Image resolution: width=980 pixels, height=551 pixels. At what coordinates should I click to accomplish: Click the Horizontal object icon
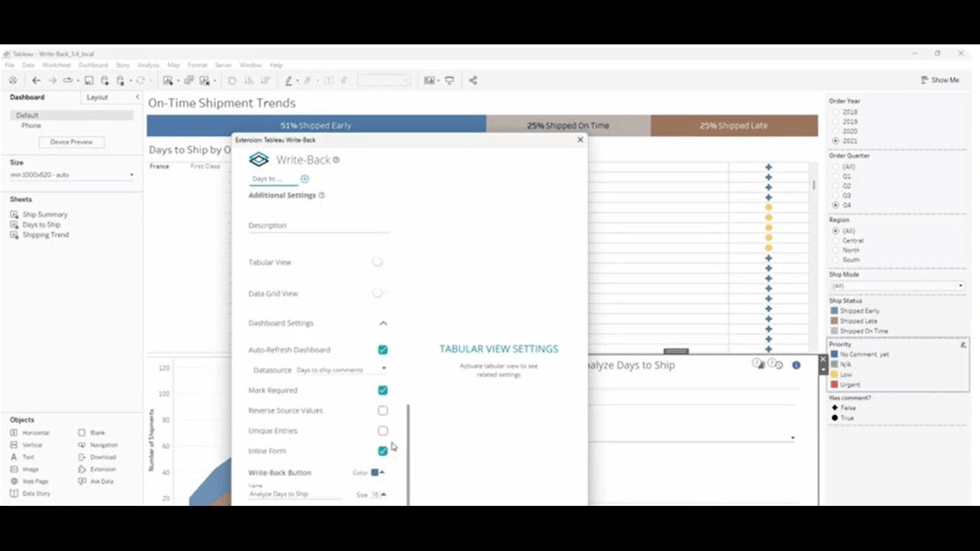14,433
